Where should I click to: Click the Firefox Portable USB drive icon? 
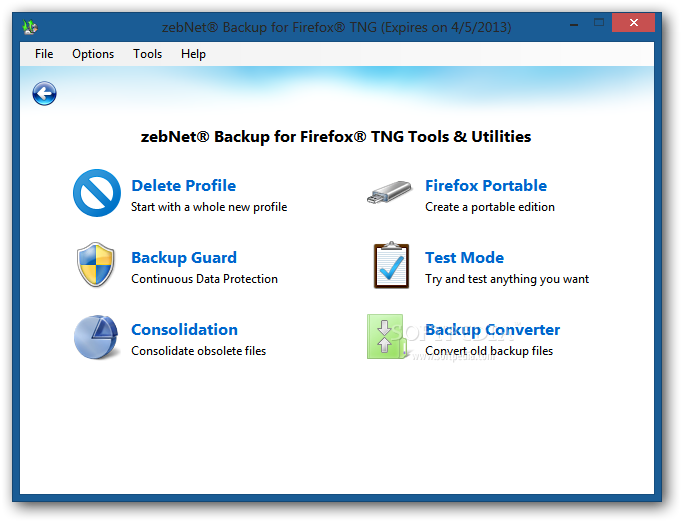point(390,192)
